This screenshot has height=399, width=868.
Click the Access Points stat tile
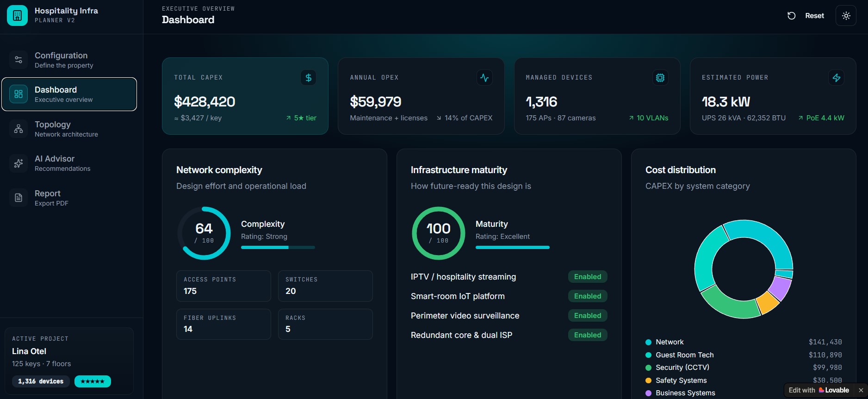(x=223, y=286)
